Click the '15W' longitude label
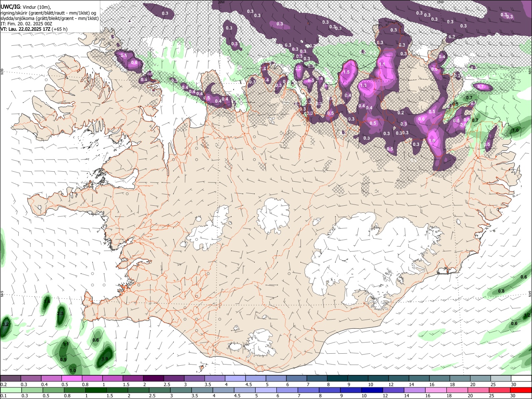The image size is (532, 399). [x=440, y=2]
